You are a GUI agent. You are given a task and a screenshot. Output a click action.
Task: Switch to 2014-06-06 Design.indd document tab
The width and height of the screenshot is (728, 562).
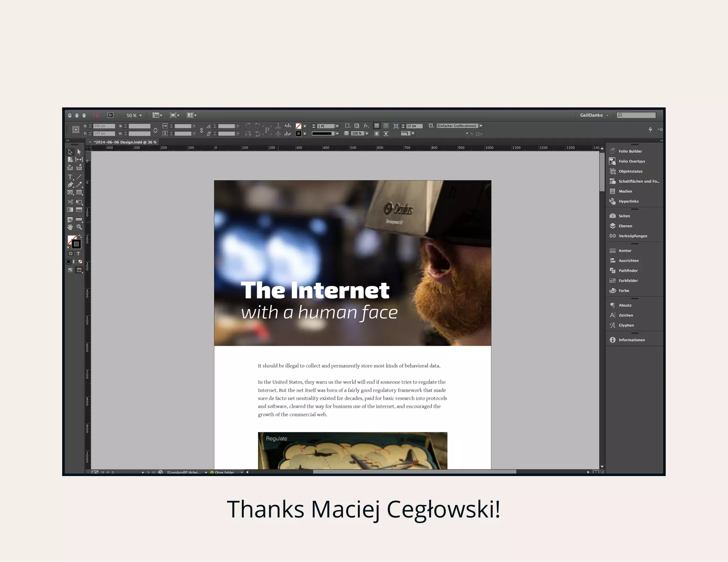coord(125,142)
